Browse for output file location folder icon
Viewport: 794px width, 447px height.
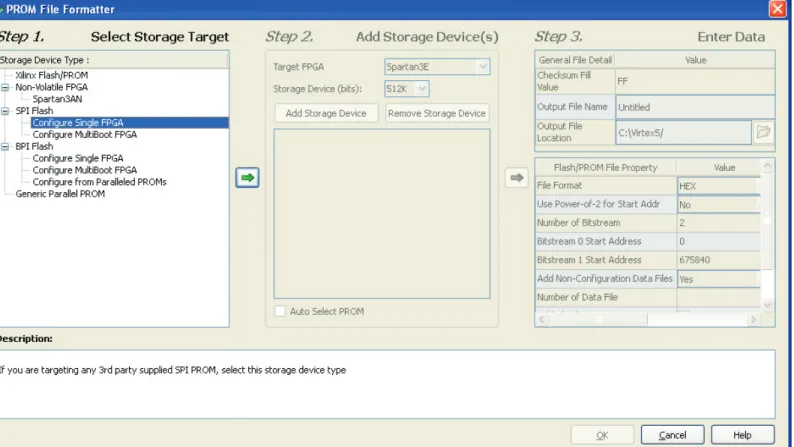763,132
